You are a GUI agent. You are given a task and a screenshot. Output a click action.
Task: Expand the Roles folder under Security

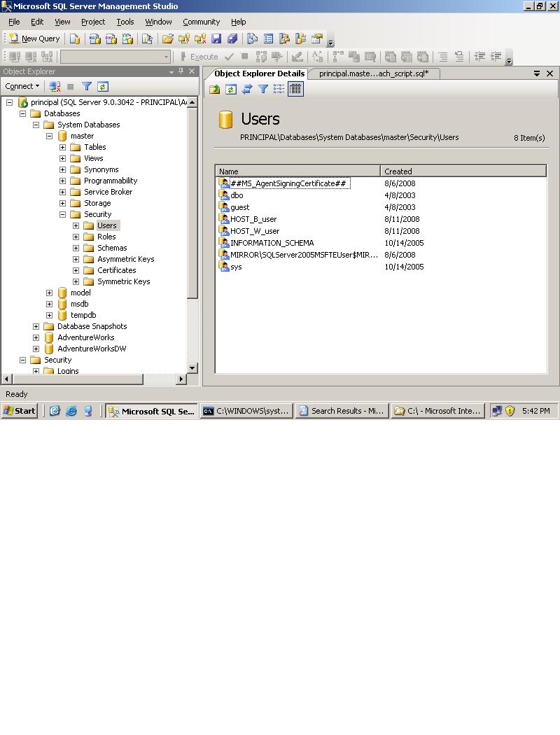pyautogui.click(x=76, y=237)
